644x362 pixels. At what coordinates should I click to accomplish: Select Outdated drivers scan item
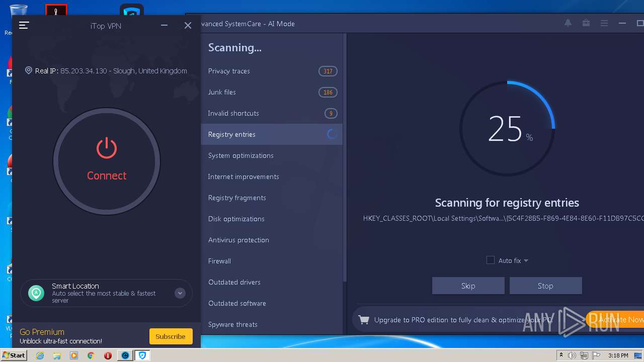(x=272, y=282)
